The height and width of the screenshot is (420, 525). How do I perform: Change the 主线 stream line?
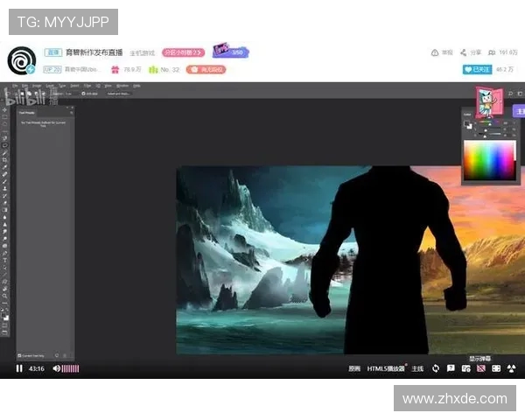(x=417, y=368)
